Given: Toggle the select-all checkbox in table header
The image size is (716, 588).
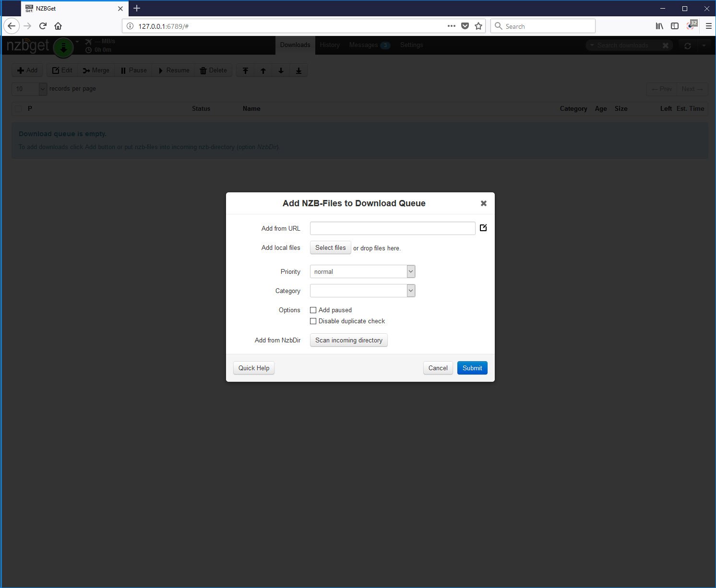Looking at the screenshot, I should [x=18, y=109].
